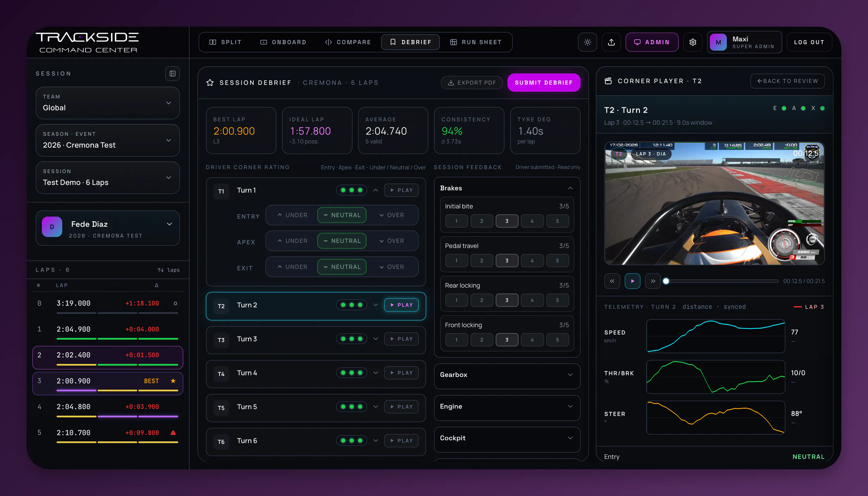
Task: Switch to the Onboard tab
Action: [283, 42]
